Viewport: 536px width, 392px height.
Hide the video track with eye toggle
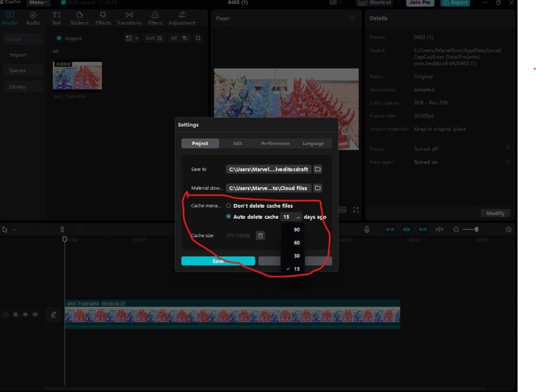click(x=25, y=314)
